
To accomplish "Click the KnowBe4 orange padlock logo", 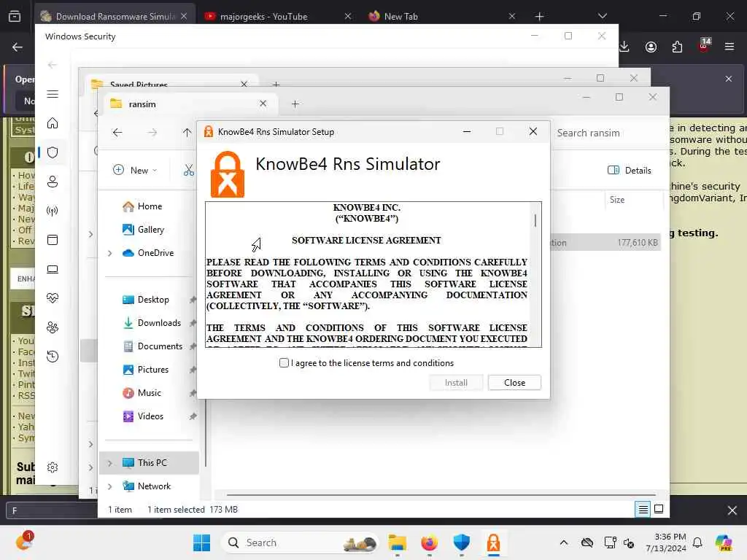I will [x=228, y=174].
